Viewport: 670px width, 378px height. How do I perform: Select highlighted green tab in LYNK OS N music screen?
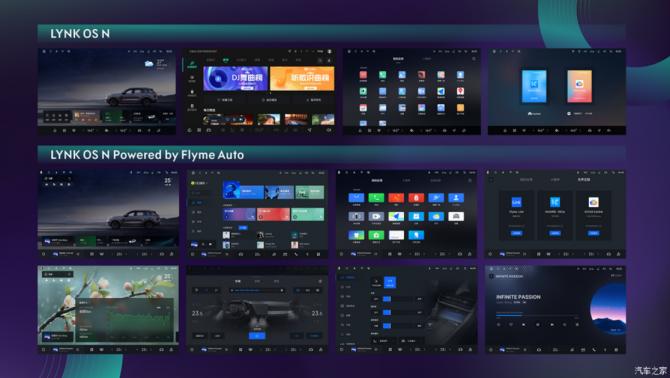click(x=226, y=60)
